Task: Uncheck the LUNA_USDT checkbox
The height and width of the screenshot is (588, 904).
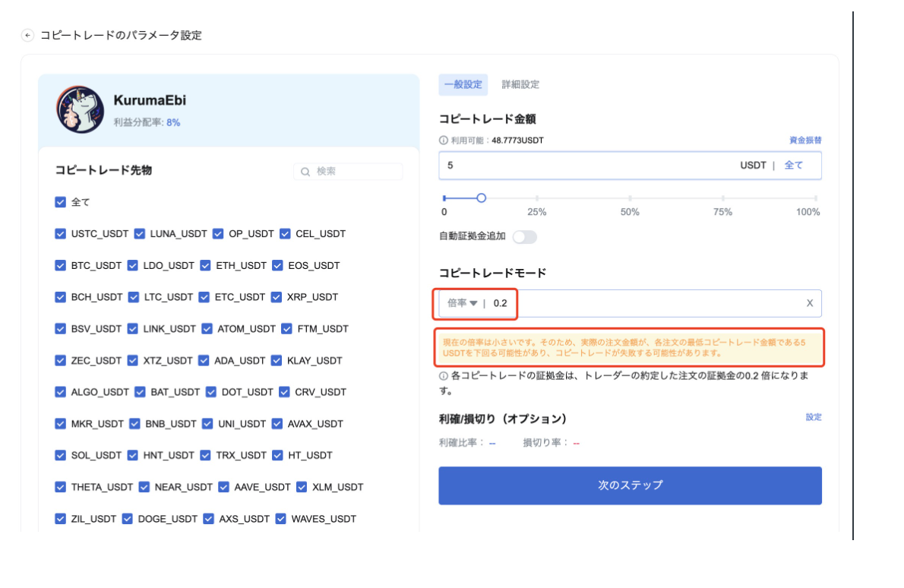Action: point(140,233)
